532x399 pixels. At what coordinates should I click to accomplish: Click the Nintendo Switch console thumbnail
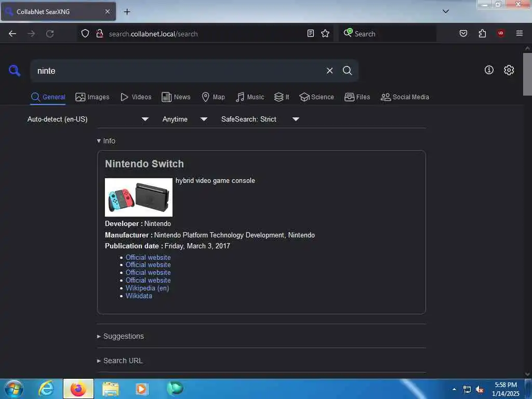point(139,197)
